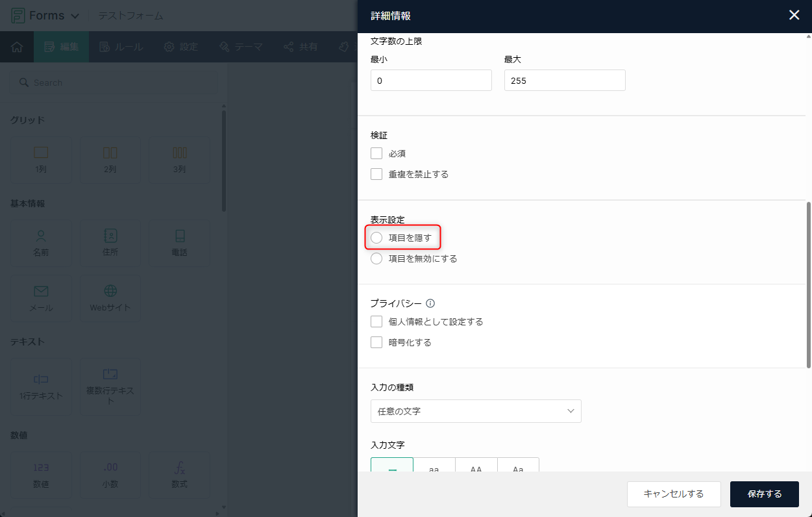Enable the 必須 checkbox
Screen dimensions: 812x517
[x=376, y=154]
